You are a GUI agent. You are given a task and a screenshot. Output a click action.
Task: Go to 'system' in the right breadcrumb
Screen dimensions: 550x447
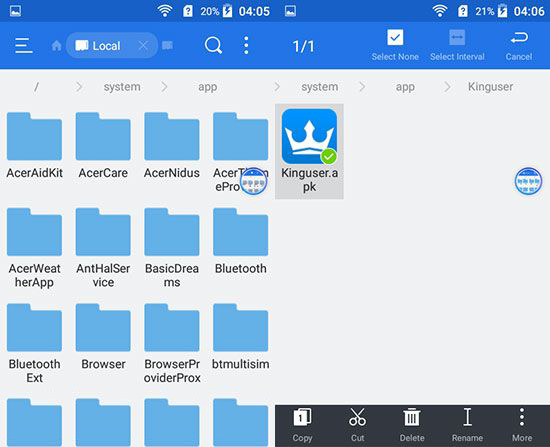(320, 87)
